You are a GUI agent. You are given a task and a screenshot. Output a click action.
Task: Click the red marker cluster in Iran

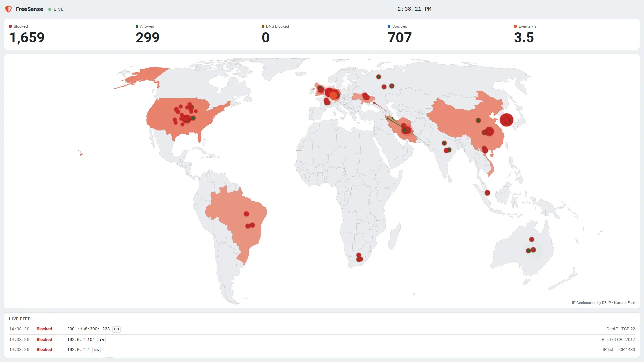coord(406,129)
